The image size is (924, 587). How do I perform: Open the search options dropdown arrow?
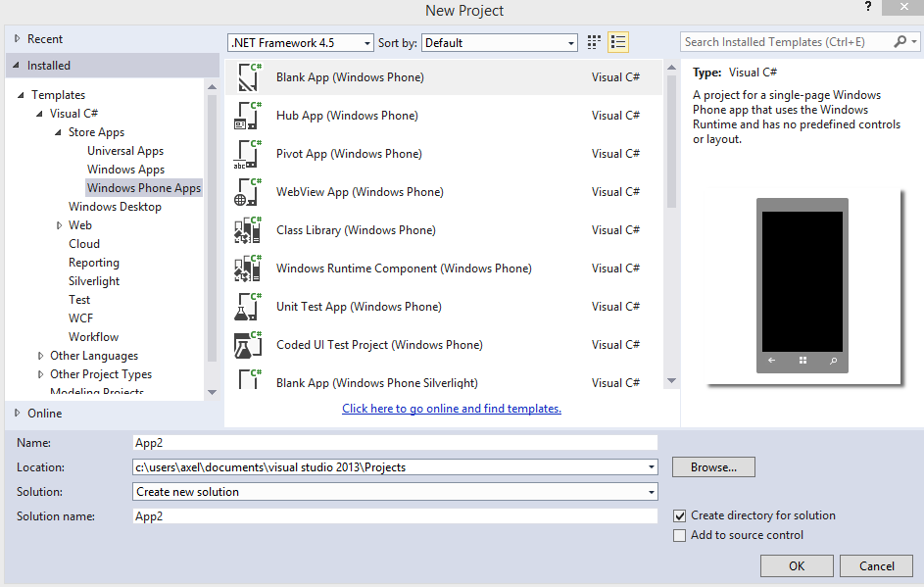click(914, 42)
